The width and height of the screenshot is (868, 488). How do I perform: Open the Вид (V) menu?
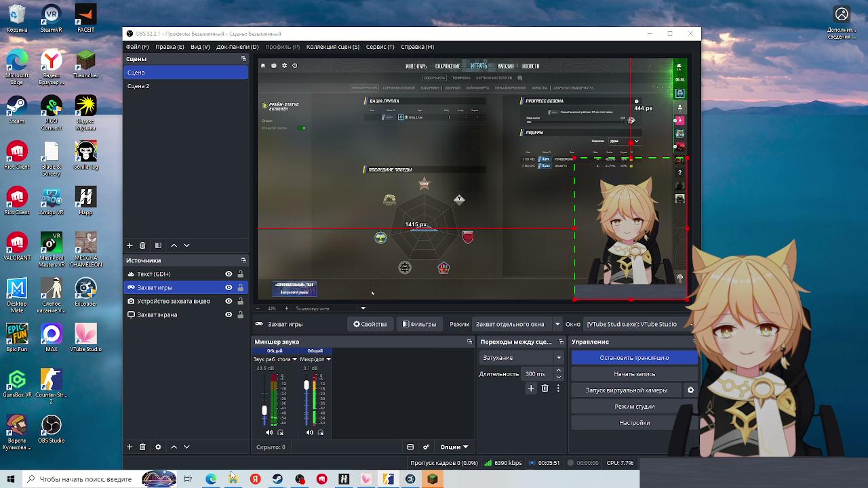pyautogui.click(x=200, y=47)
